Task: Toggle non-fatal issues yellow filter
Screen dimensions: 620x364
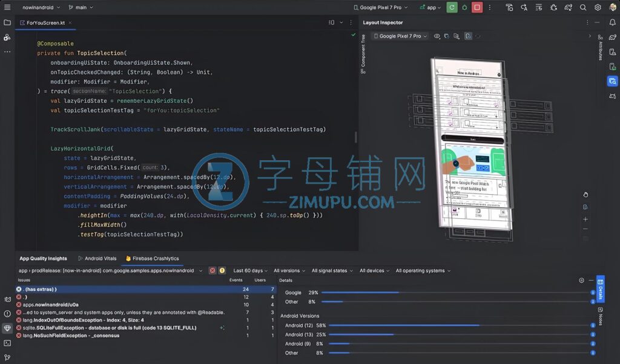Action: pos(222,270)
